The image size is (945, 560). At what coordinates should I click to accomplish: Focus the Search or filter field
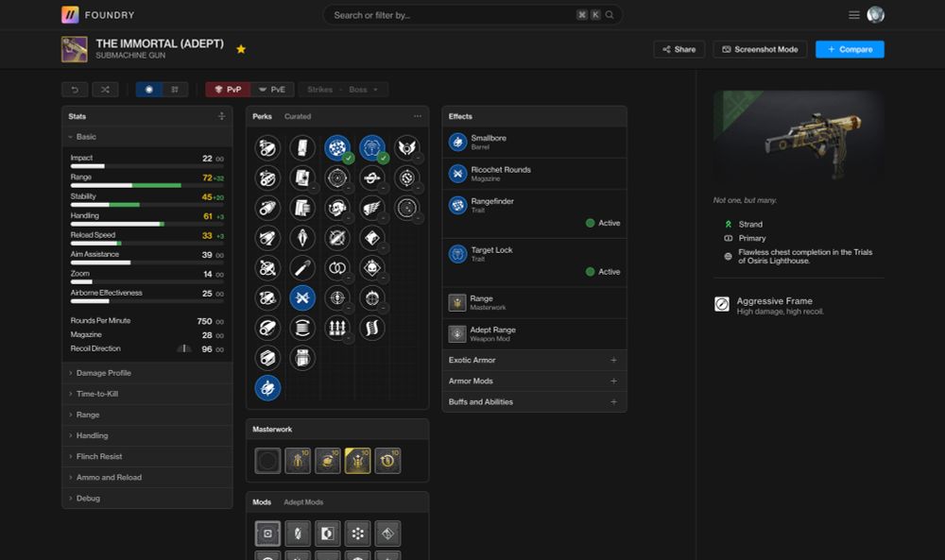tap(472, 15)
